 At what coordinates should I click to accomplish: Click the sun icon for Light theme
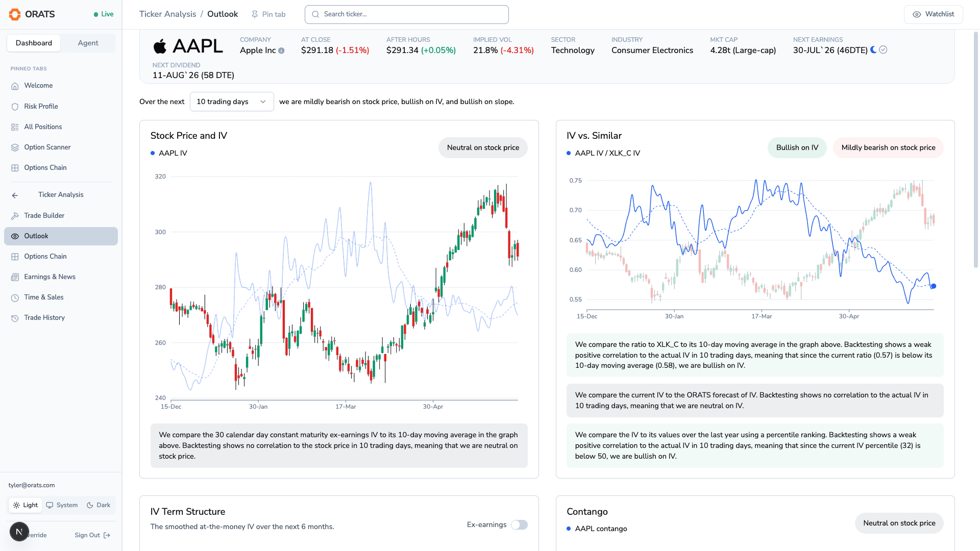point(16,505)
